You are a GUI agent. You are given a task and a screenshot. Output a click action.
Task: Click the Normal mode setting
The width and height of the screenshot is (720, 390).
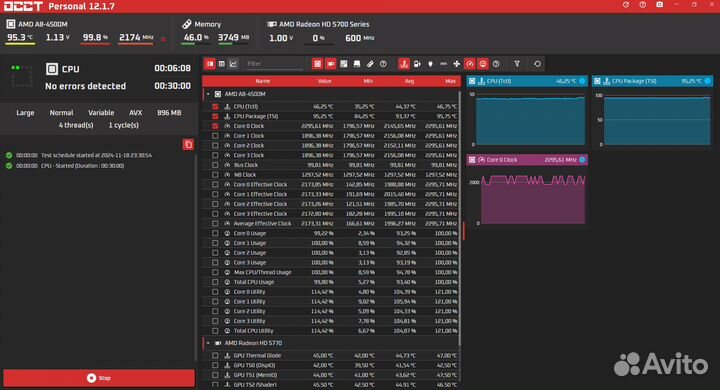pyautogui.click(x=61, y=113)
